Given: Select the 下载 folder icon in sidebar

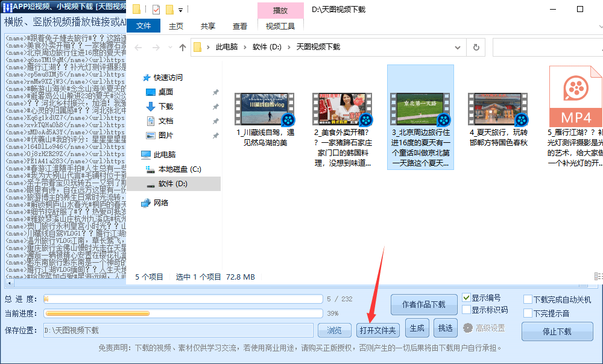Looking at the screenshot, I should (x=151, y=107).
